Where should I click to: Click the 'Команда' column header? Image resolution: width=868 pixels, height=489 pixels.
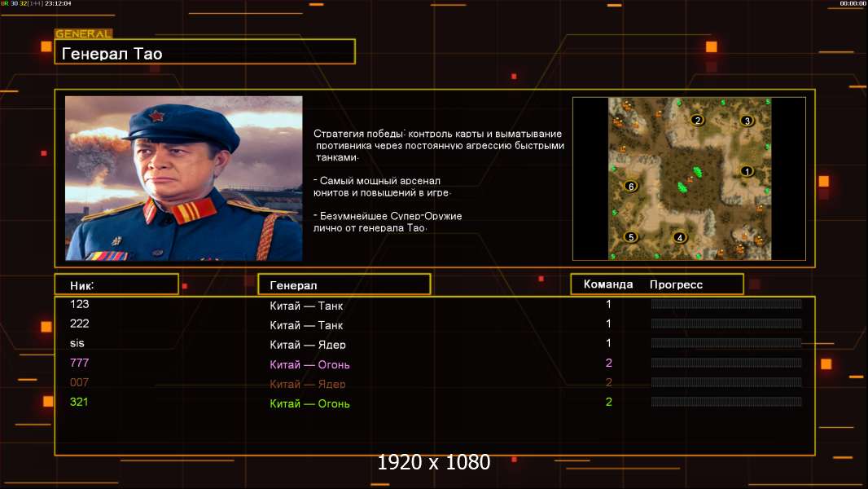607,284
